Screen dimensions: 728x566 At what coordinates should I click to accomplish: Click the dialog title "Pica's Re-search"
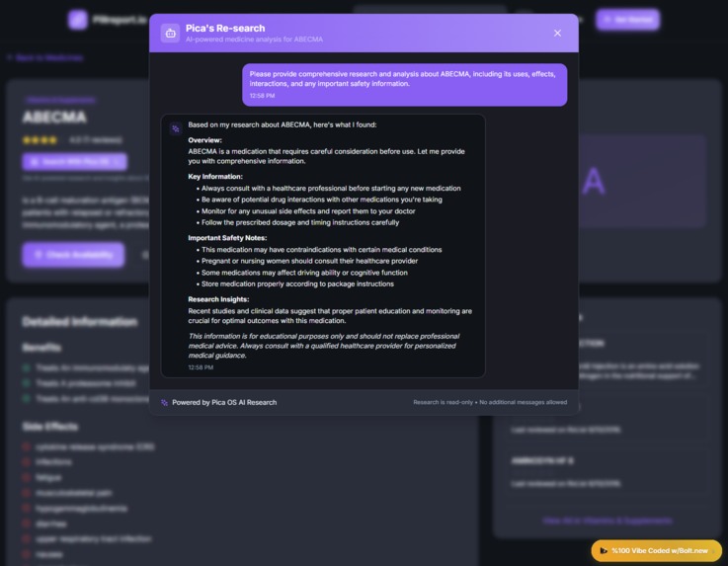click(225, 29)
